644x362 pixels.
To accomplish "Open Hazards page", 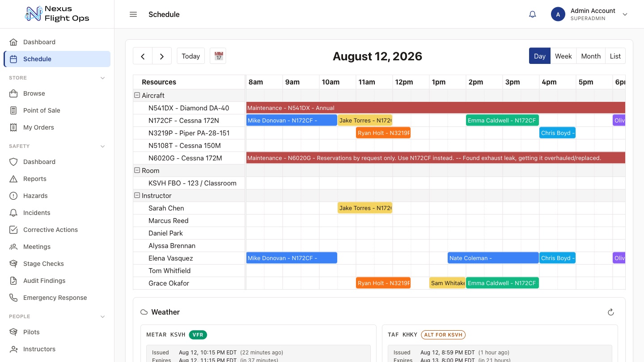I will [57, 196].
